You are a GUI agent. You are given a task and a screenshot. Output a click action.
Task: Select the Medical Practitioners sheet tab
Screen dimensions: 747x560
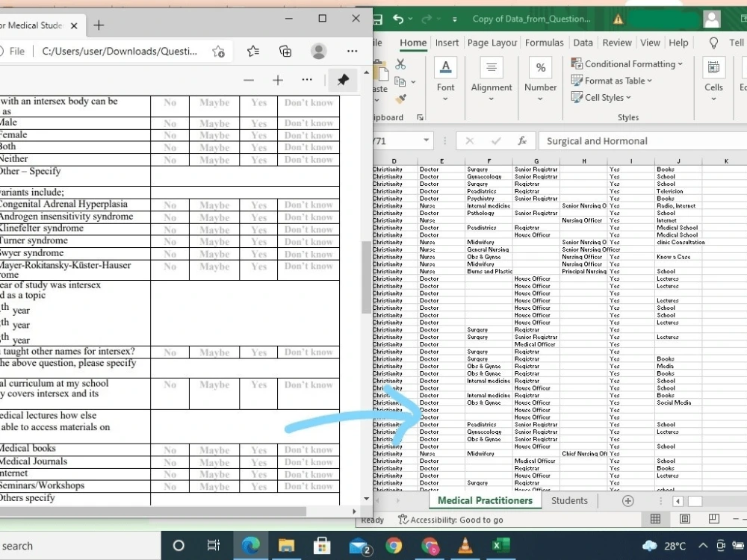(x=485, y=500)
